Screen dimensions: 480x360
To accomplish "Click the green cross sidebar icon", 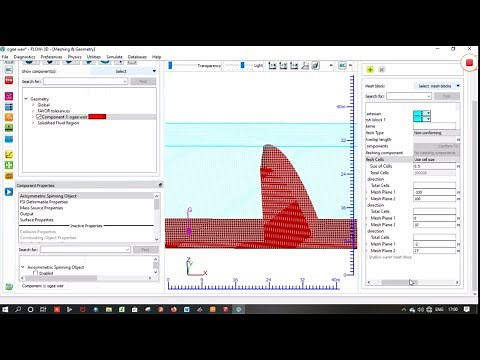I will coord(9,165).
